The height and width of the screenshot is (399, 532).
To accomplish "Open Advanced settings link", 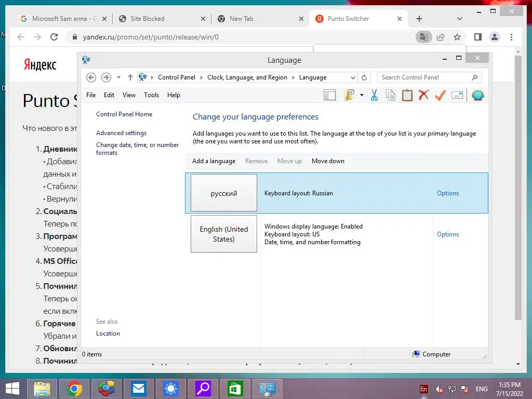I will 121,133.
